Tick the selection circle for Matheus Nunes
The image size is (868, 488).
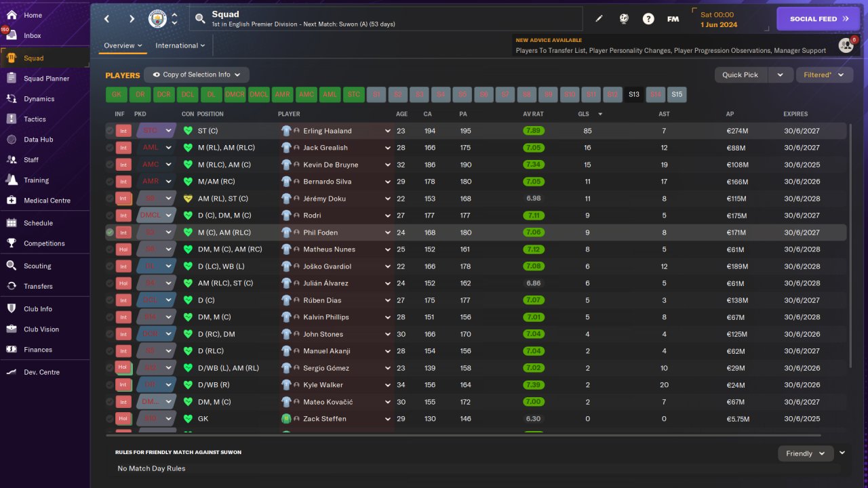110,249
